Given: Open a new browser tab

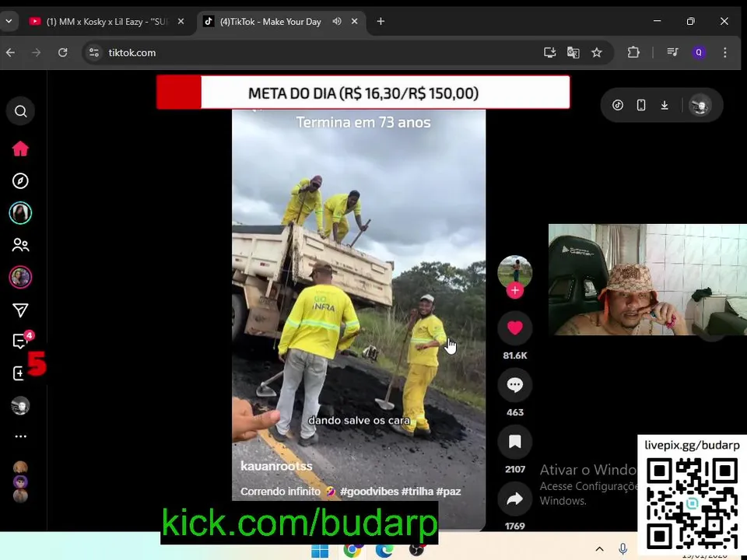Looking at the screenshot, I should (x=381, y=22).
